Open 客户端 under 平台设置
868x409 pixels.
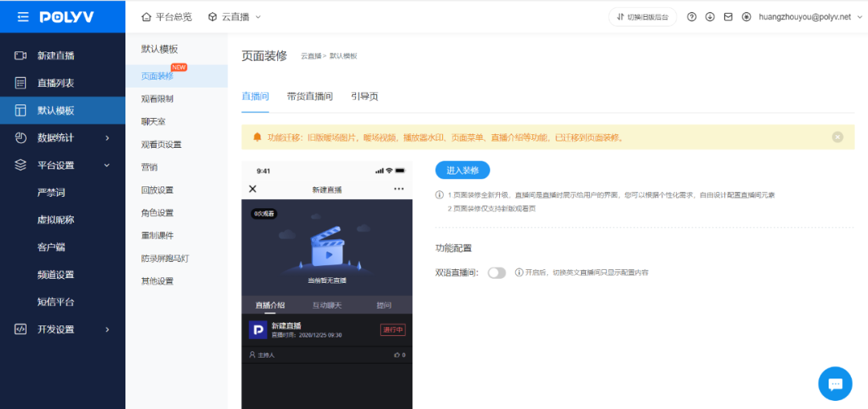(51, 247)
